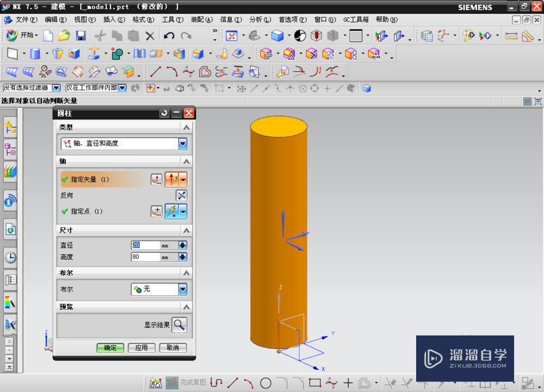Click the diameter input field

[145, 245]
